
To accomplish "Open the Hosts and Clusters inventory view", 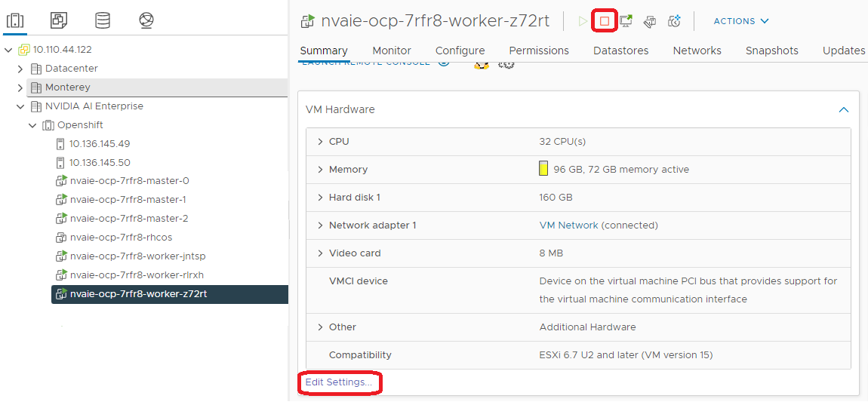I will click(x=16, y=20).
